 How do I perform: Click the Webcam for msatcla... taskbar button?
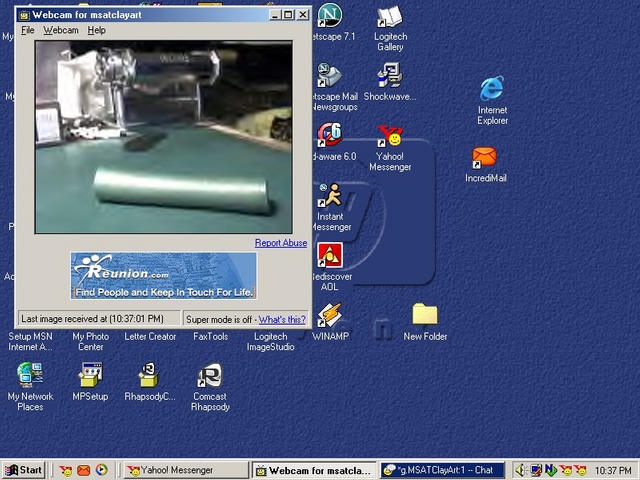click(314, 470)
